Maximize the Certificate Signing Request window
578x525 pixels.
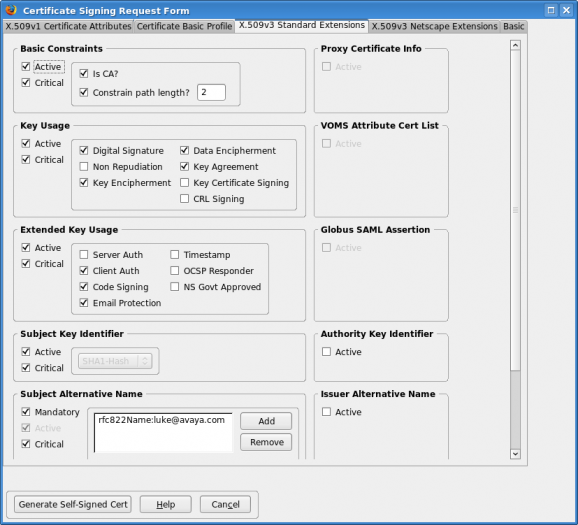pyautogui.click(x=551, y=10)
